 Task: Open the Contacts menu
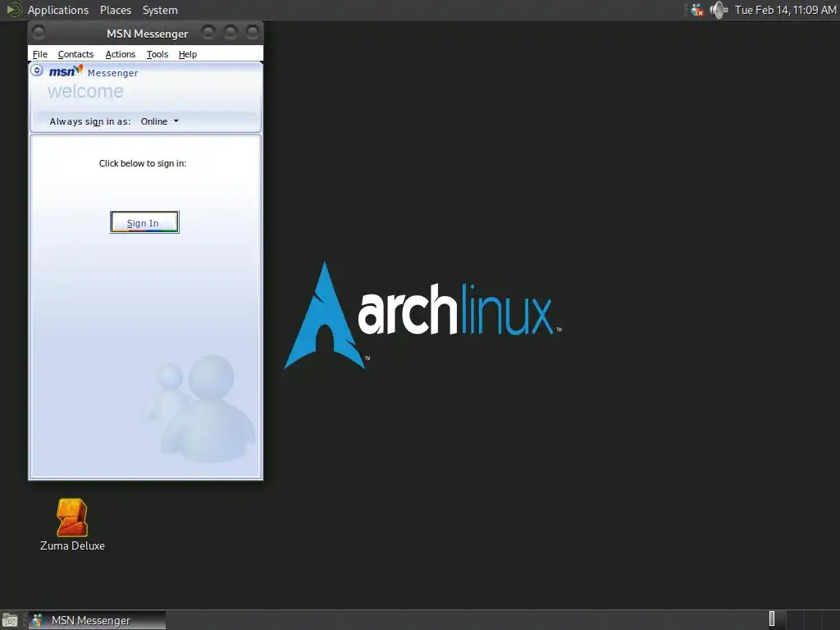tap(75, 54)
